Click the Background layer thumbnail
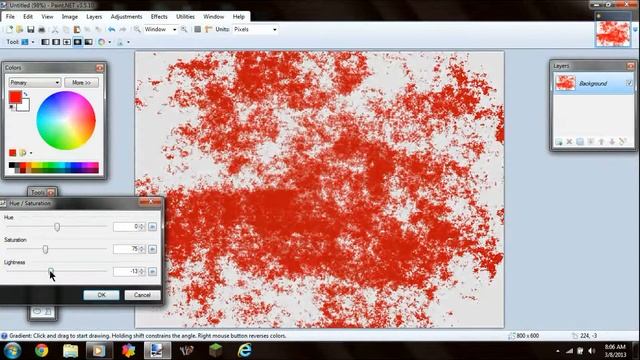The image size is (640, 360). (x=565, y=83)
